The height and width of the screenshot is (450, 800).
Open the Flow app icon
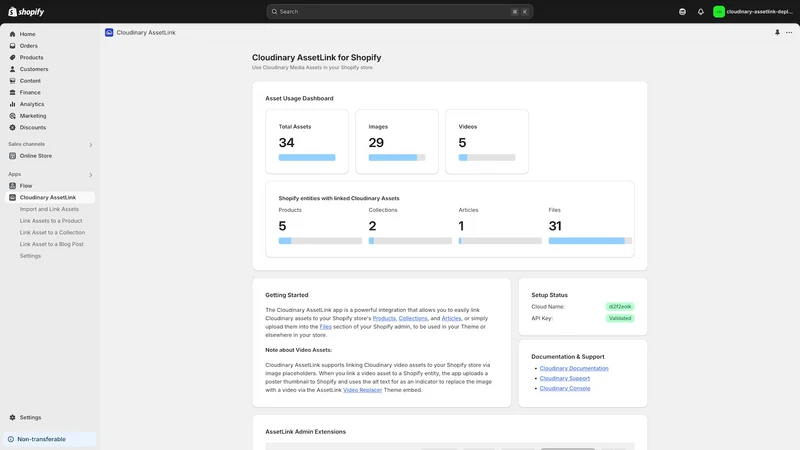pos(12,186)
